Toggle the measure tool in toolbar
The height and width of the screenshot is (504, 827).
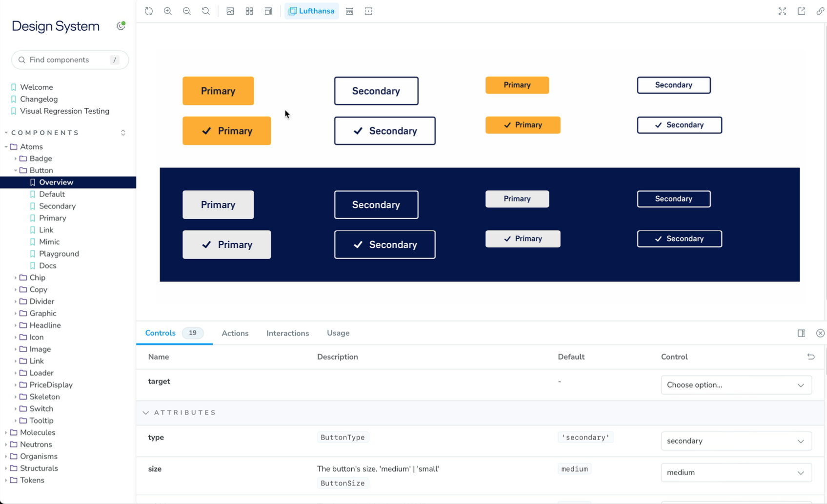(x=349, y=11)
